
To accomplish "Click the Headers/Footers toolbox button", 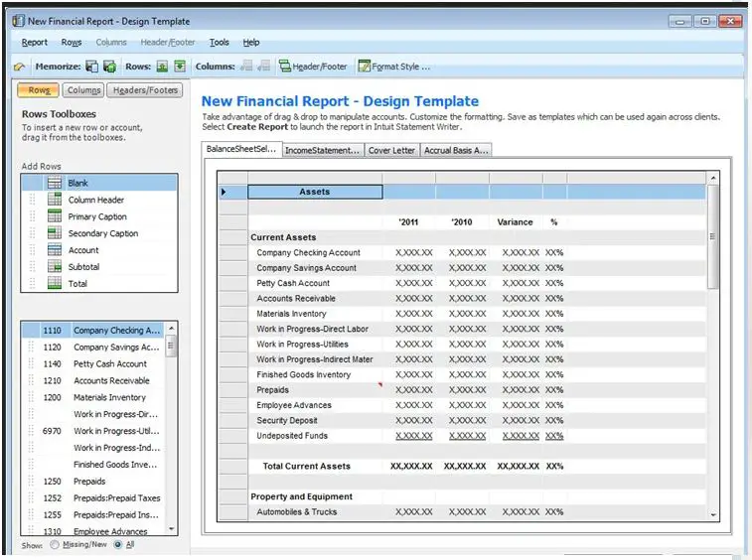I will pos(145,90).
